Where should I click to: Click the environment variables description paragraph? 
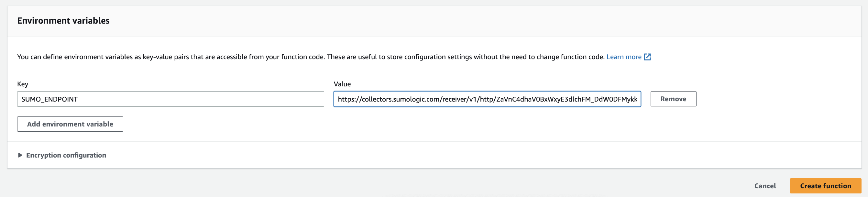tap(310, 57)
